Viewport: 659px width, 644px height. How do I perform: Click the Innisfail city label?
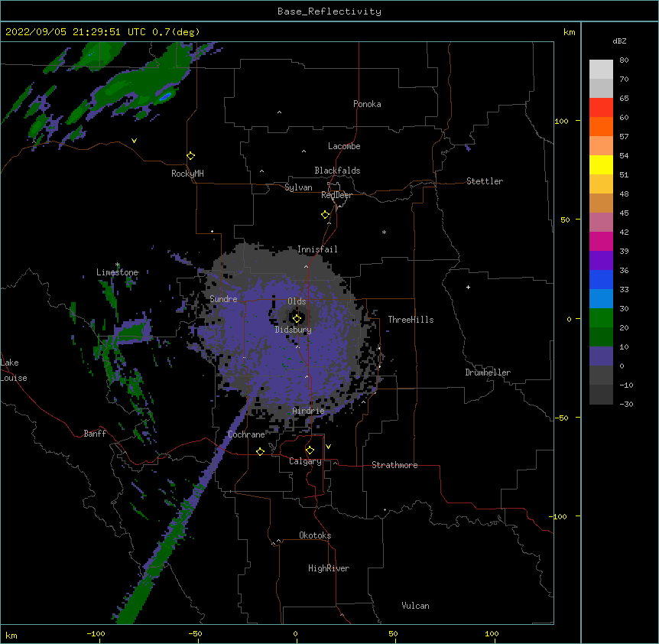point(317,249)
